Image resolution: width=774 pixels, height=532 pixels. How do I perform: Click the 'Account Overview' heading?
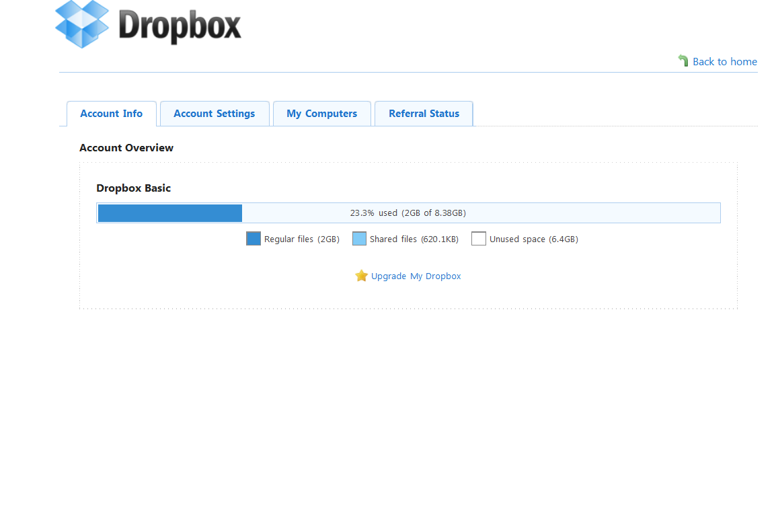pyautogui.click(x=126, y=148)
